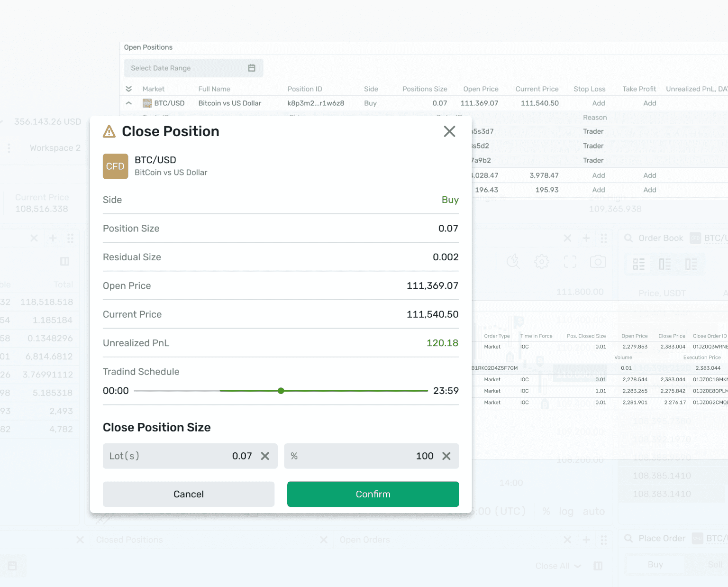Select the order book both-sides view icon
728x587 pixels.
[639, 264]
